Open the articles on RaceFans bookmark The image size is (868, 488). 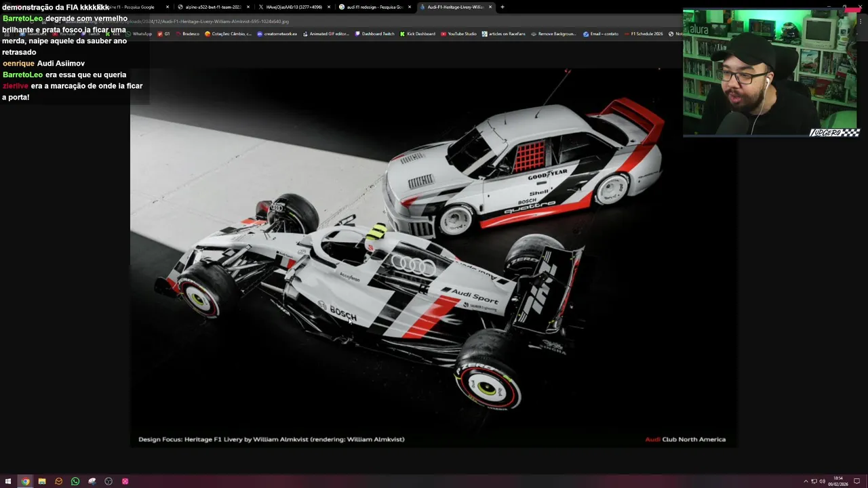503,34
